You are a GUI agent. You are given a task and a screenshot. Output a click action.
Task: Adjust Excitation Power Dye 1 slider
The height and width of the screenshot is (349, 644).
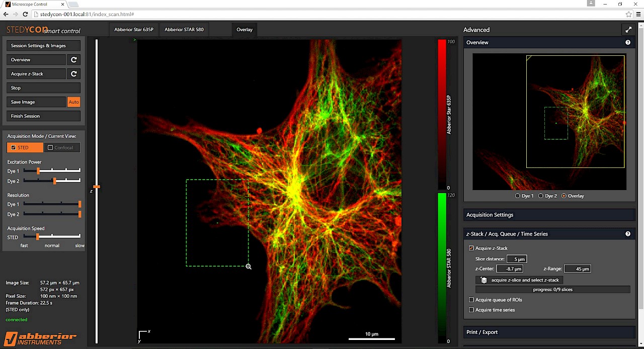point(38,171)
